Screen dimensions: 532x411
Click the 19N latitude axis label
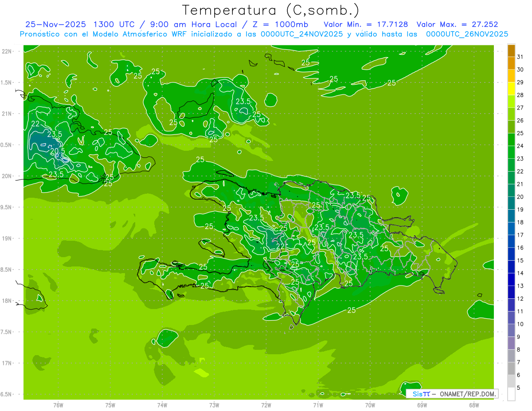(x=8, y=239)
